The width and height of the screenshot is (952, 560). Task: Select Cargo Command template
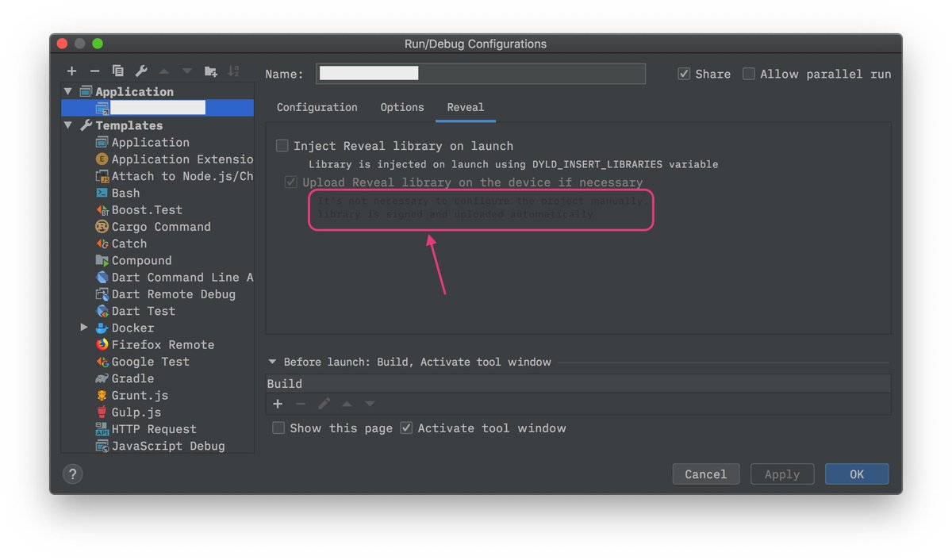pos(161,227)
